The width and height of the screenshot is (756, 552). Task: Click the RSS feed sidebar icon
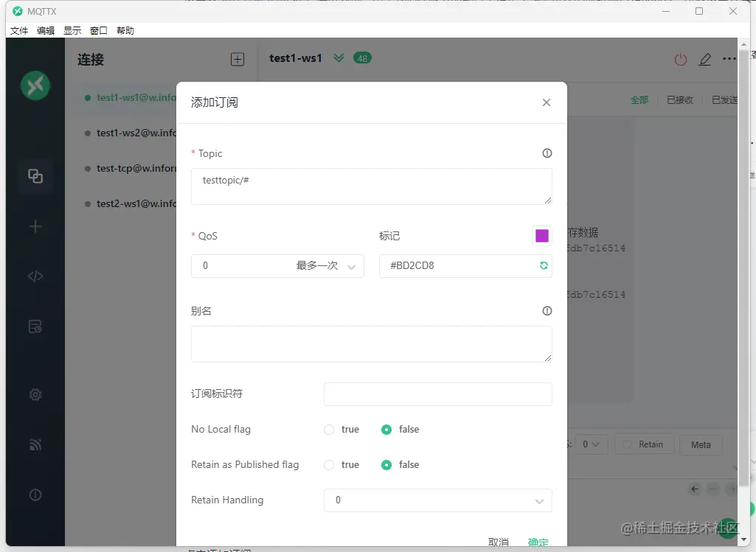[x=35, y=444]
